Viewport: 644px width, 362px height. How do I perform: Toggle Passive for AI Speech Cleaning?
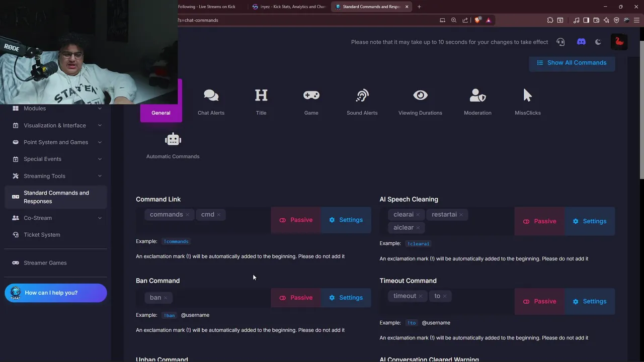[x=539, y=221]
